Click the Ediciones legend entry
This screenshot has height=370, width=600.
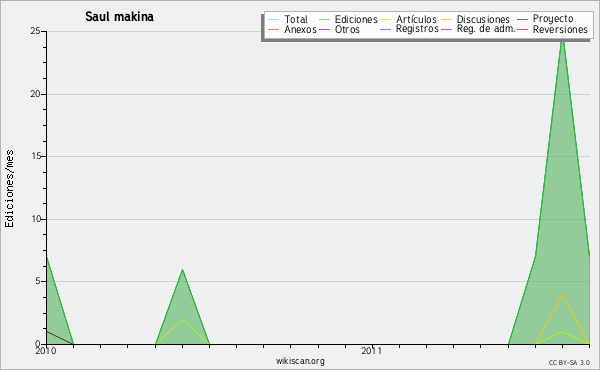(348, 19)
